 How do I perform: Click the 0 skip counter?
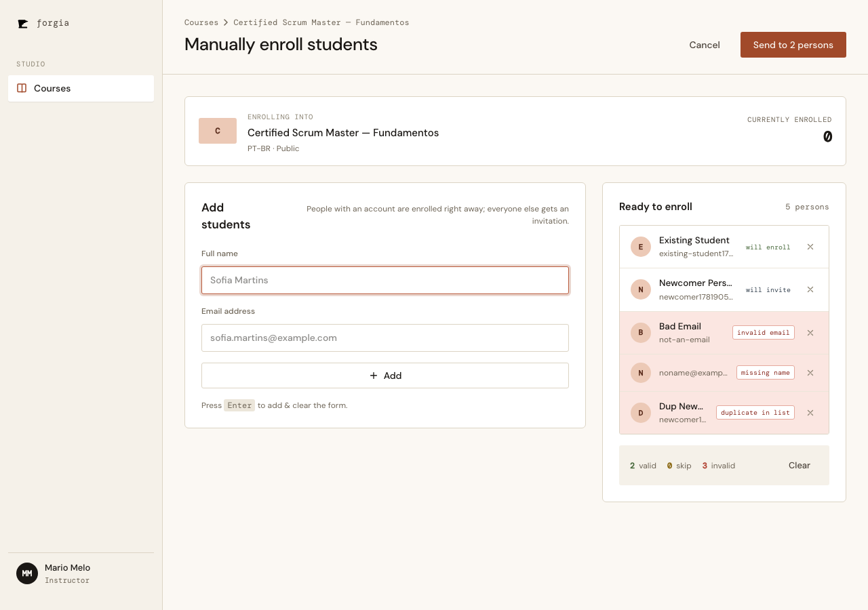coord(679,466)
